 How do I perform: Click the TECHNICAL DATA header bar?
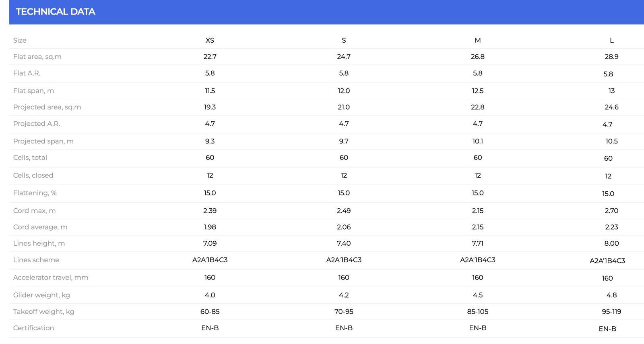(x=326, y=12)
